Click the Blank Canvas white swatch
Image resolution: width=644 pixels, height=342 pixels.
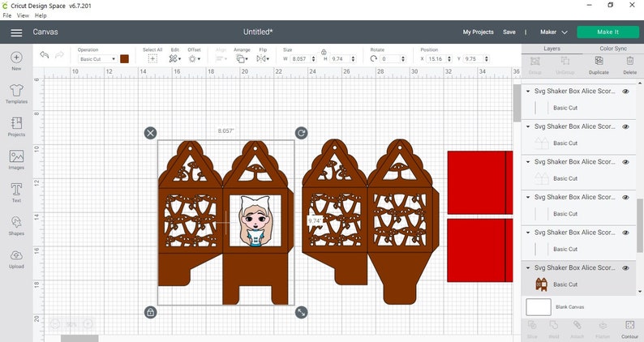[539, 307]
